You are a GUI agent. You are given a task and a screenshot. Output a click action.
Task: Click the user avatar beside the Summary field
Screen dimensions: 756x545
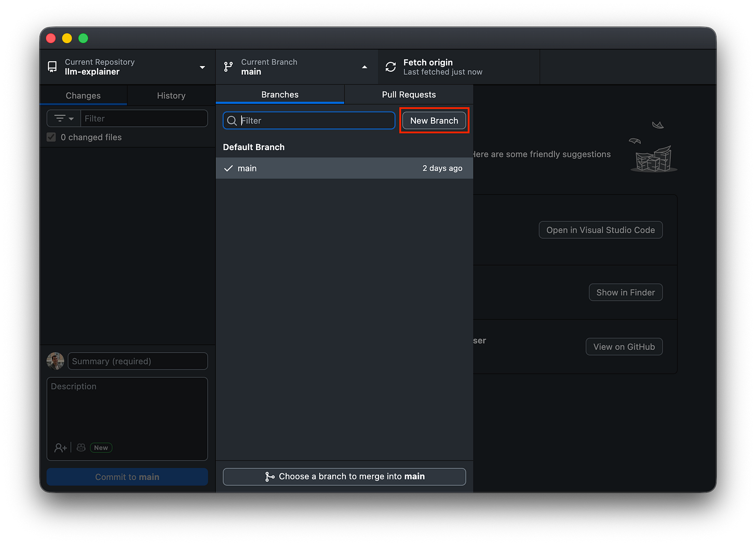tap(55, 361)
